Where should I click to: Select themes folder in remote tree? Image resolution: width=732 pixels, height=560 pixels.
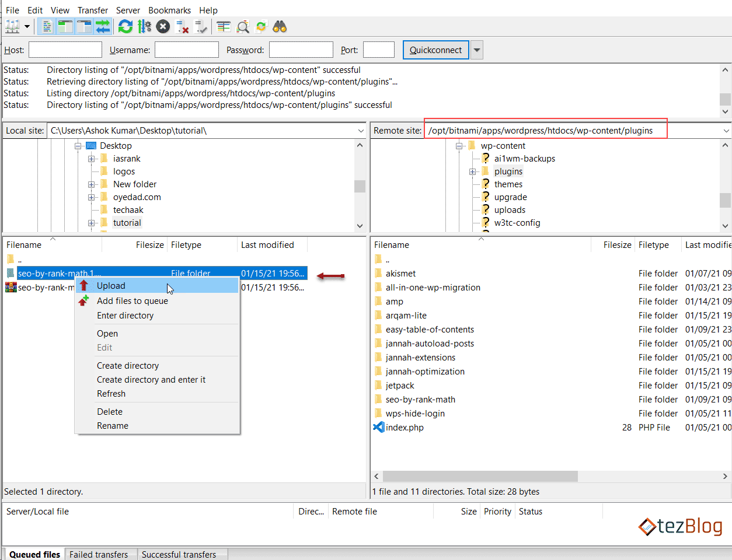click(508, 184)
